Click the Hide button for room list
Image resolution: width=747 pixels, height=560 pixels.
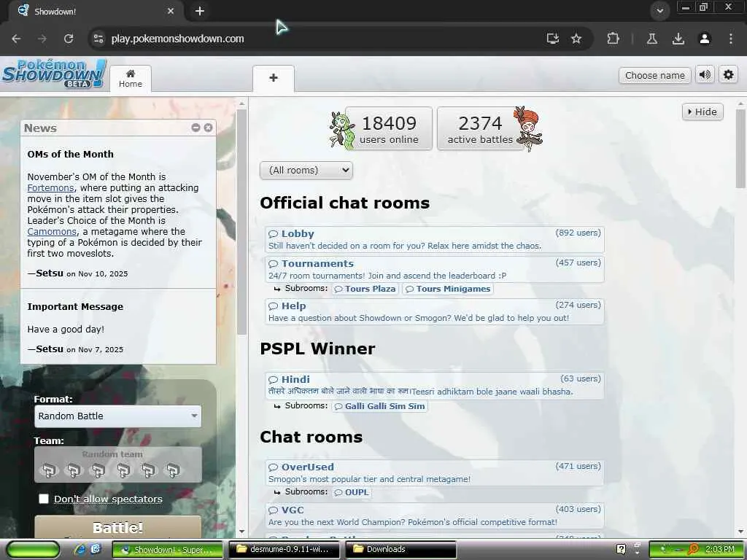[703, 112]
